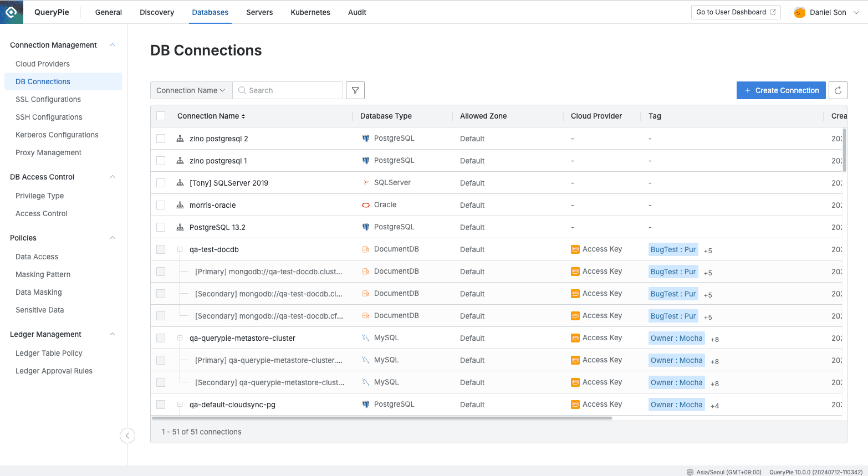Collapse the Connection Management section

pos(112,45)
